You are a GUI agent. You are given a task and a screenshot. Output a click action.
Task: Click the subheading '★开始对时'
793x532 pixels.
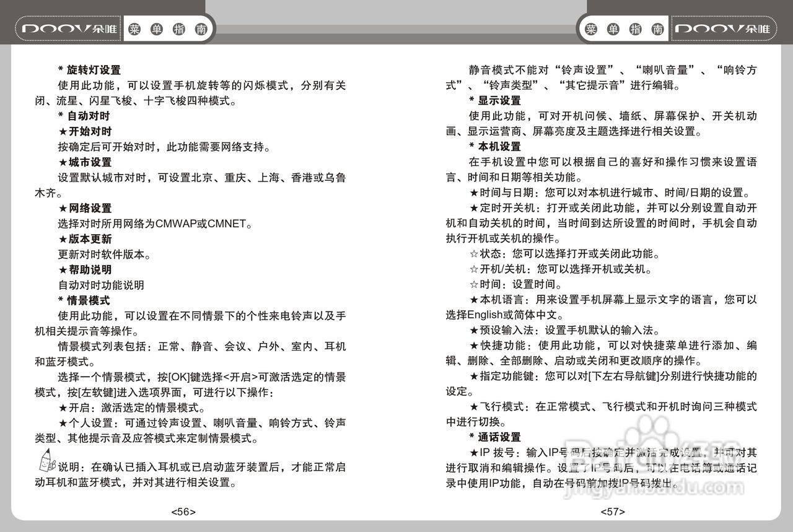pos(85,131)
